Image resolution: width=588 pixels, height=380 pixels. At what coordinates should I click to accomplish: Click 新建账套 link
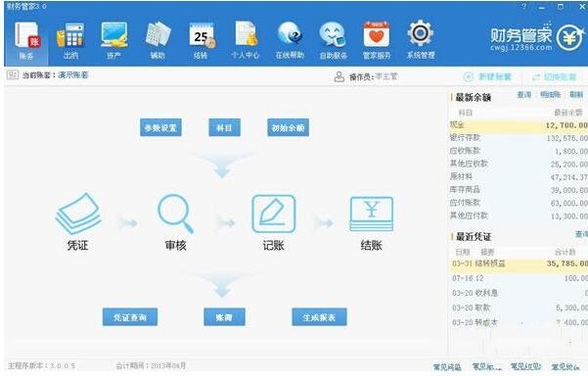[487, 77]
